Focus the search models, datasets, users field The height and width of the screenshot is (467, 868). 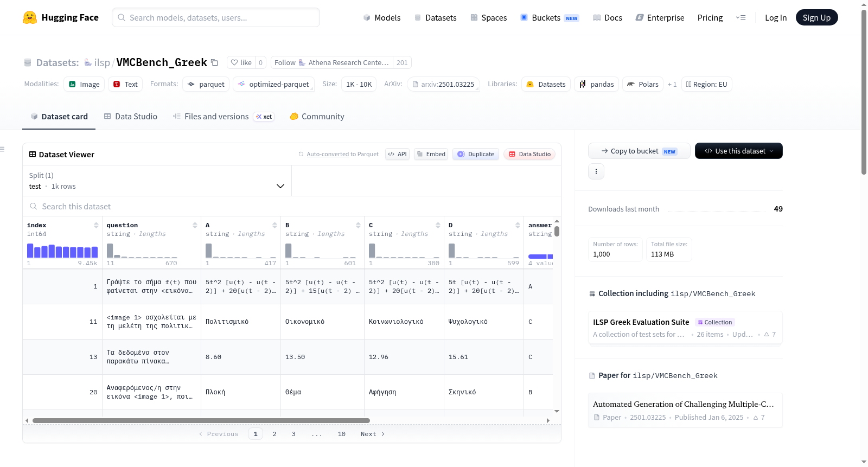(x=216, y=17)
